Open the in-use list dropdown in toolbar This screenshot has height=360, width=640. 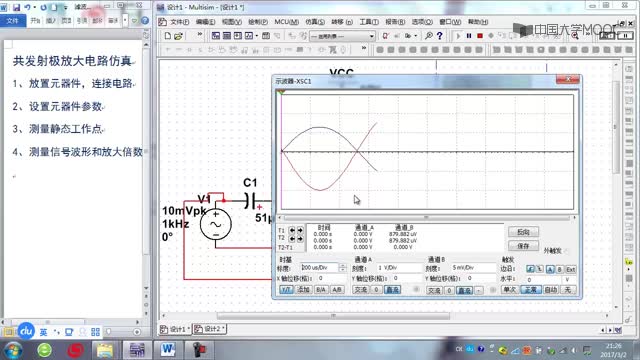(342, 36)
